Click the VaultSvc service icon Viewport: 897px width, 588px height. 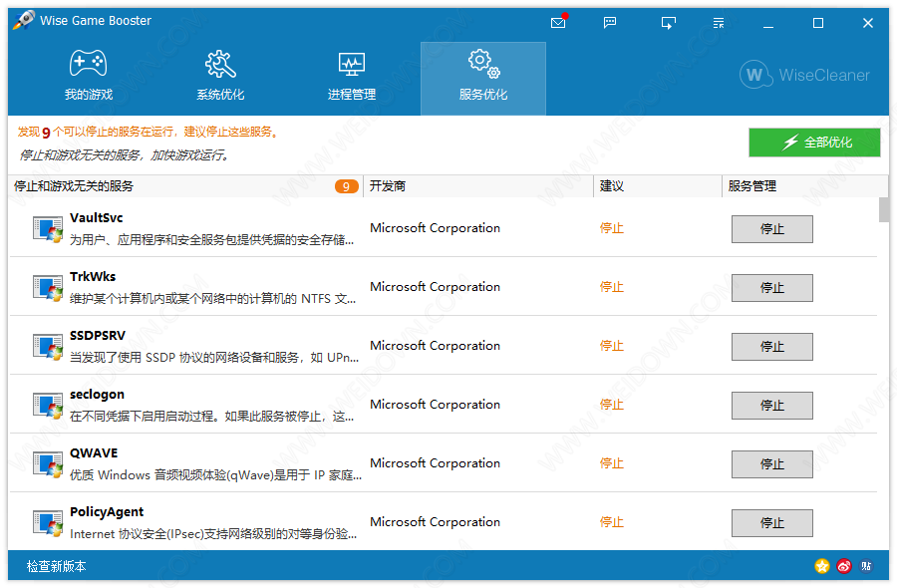[48, 229]
